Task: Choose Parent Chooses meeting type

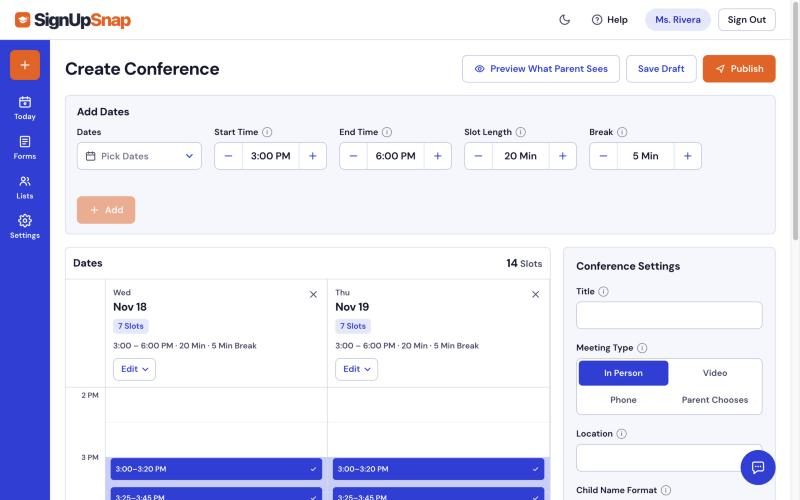Action: point(714,400)
